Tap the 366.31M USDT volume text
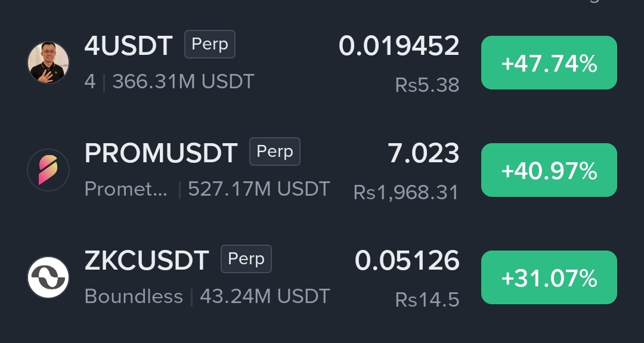The height and width of the screenshot is (343, 644). click(x=184, y=82)
